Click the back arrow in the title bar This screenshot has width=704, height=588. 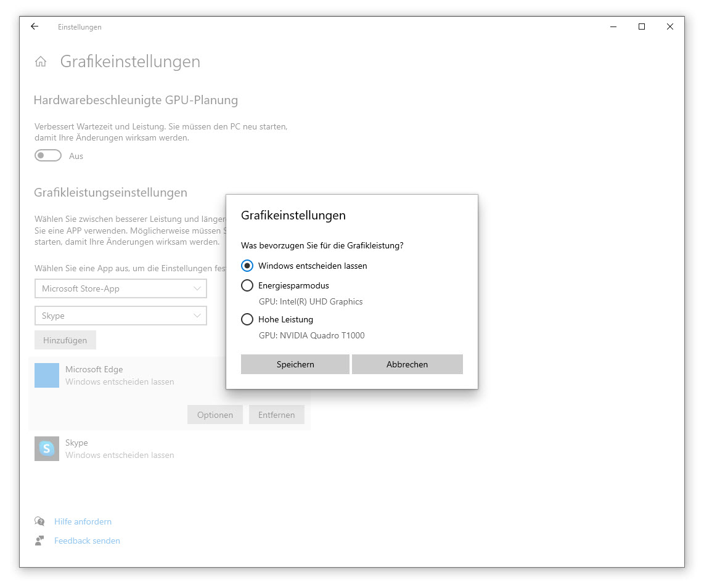[34, 27]
